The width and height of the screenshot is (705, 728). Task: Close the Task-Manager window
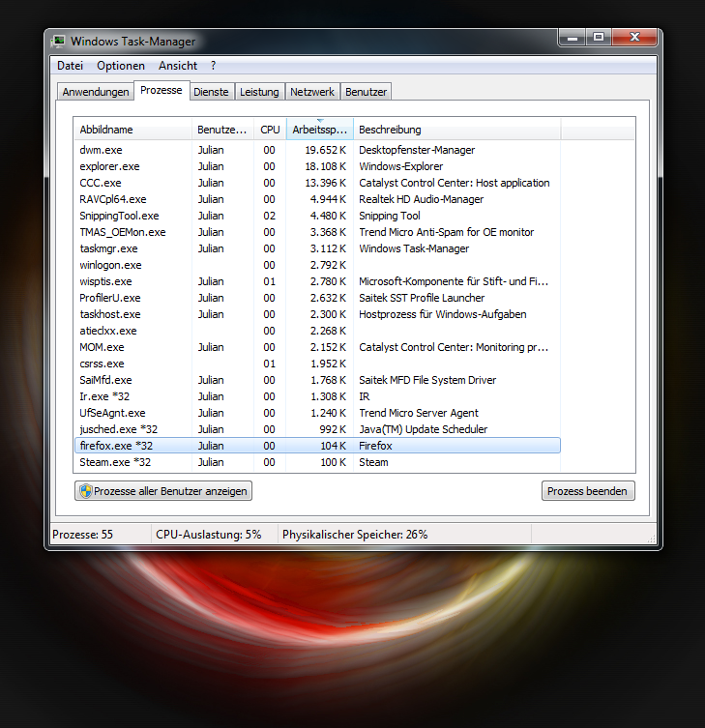coord(634,38)
